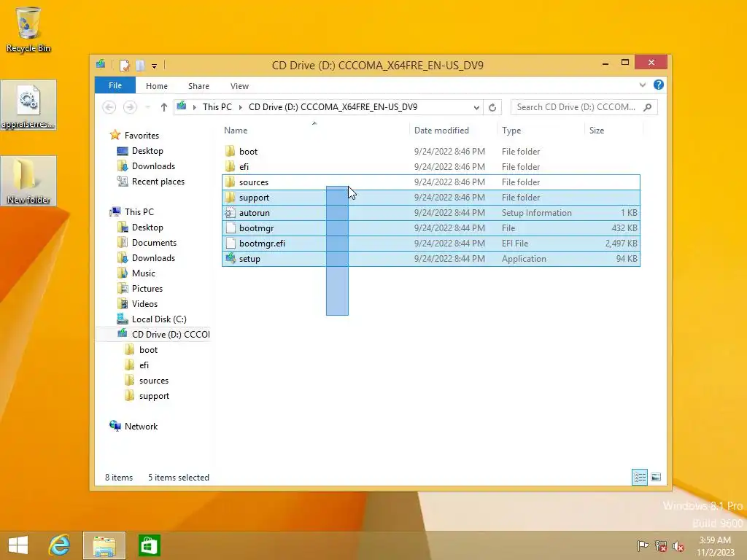Select the bootmgr file
This screenshot has height=560, width=747.
click(430, 228)
